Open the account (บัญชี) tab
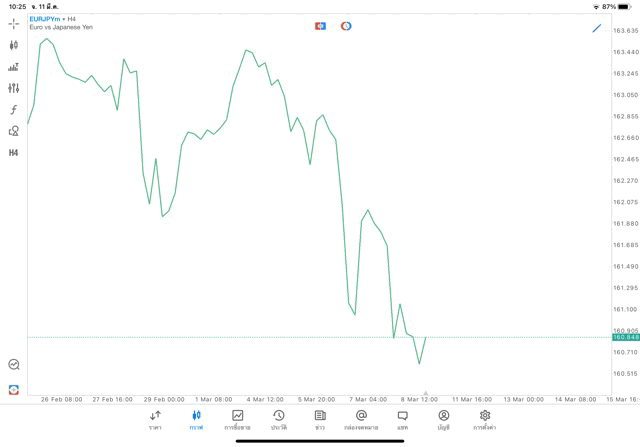This screenshot has height=447, width=640. 443,419
